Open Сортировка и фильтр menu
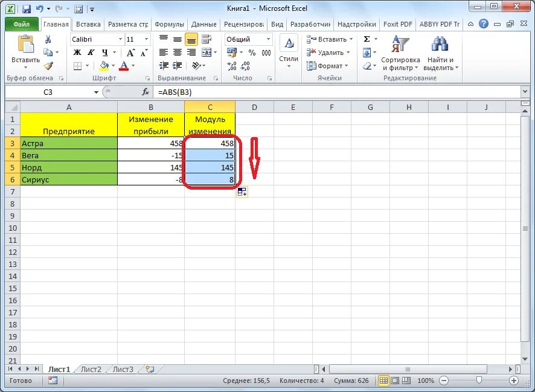The image size is (535, 392). coord(400,53)
